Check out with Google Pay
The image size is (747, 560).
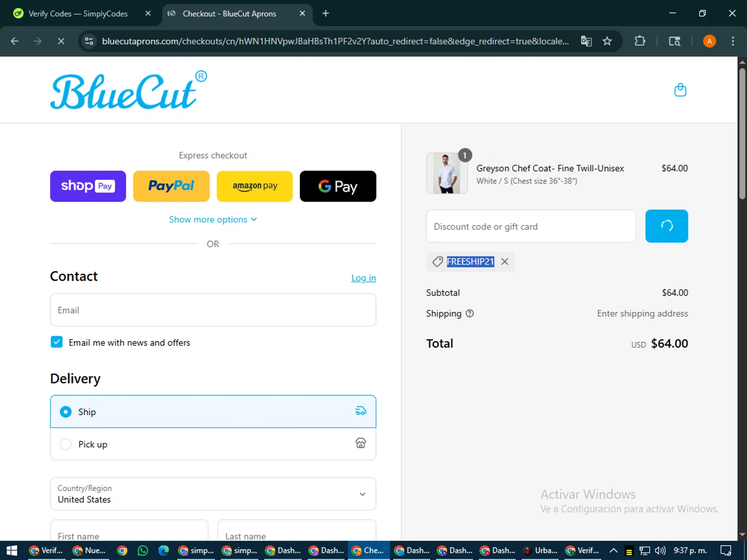pos(338,186)
